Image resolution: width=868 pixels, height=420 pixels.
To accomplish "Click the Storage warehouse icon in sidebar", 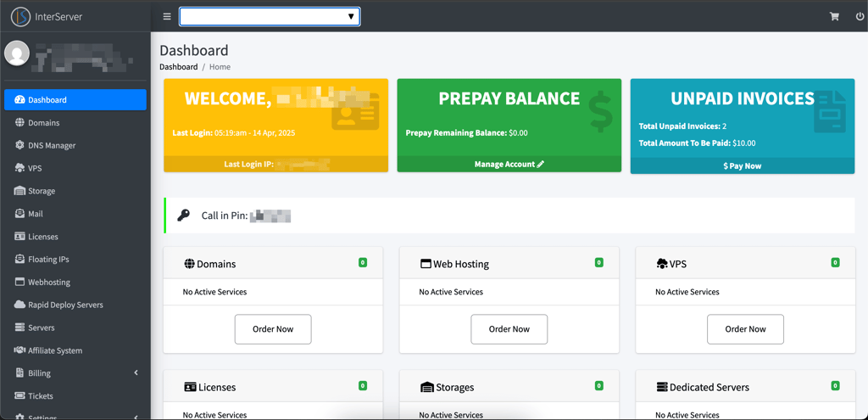I will click(19, 191).
